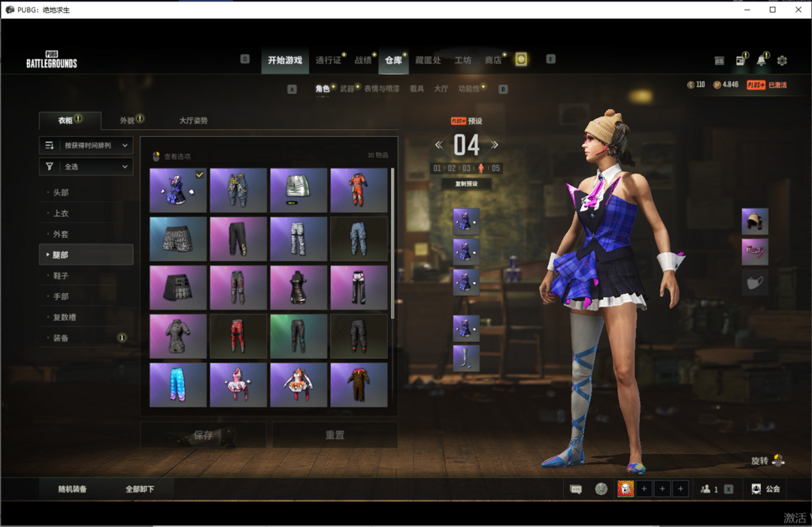Click the muted voice icon in bottom bar

tap(601, 489)
